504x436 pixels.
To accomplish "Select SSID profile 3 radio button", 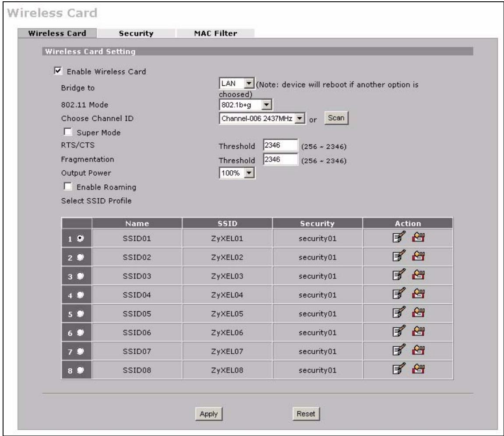I will point(81,276).
